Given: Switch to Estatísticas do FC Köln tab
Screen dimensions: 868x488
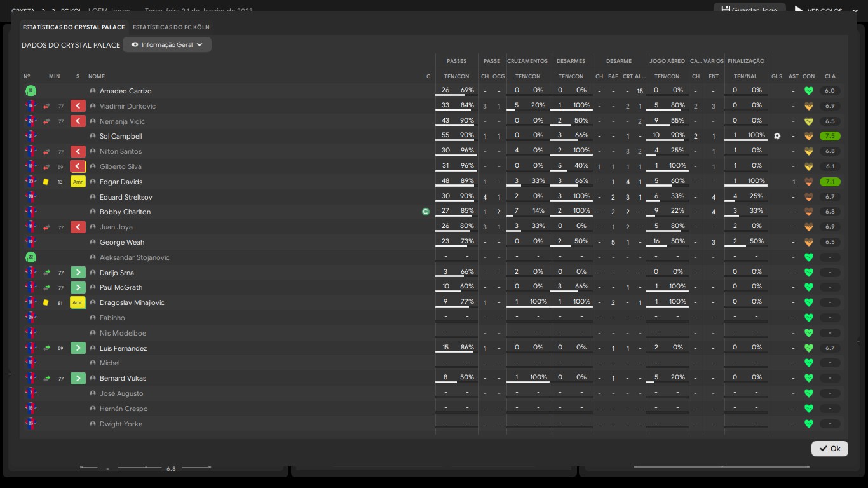Looking at the screenshot, I should coord(171,27).
